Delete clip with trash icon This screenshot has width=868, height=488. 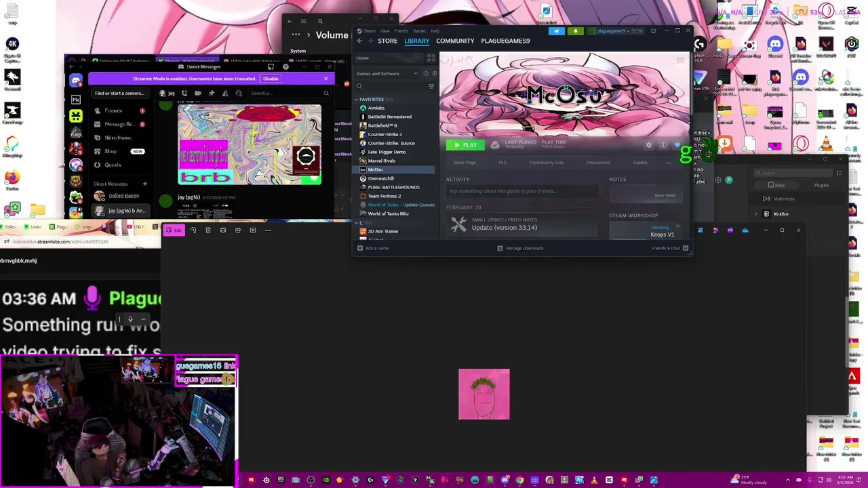[x=208, y=230]
